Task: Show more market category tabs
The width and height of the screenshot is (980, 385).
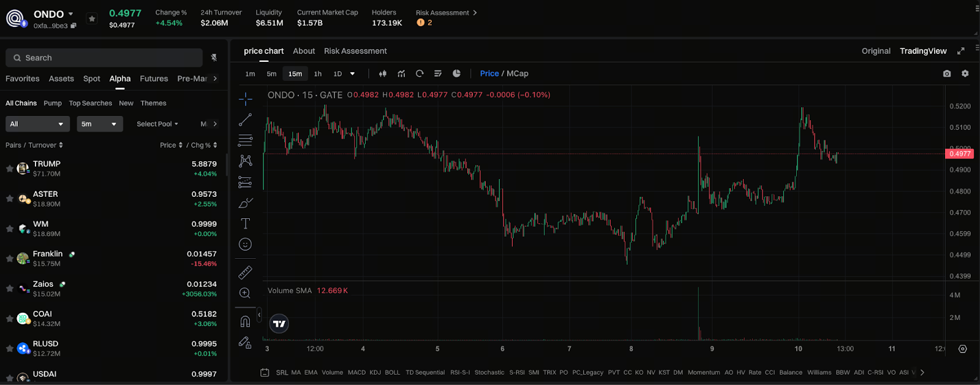Action: (215, 78)
